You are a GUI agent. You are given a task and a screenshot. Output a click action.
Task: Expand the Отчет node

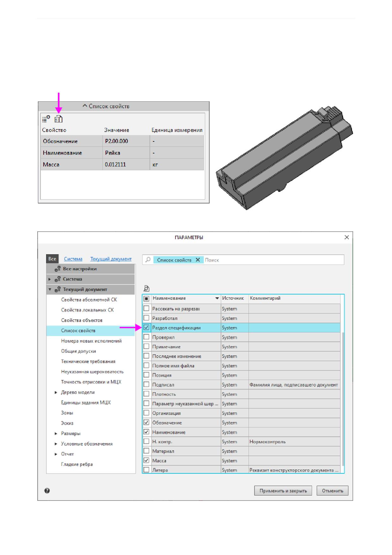click(x=56, y=454)
